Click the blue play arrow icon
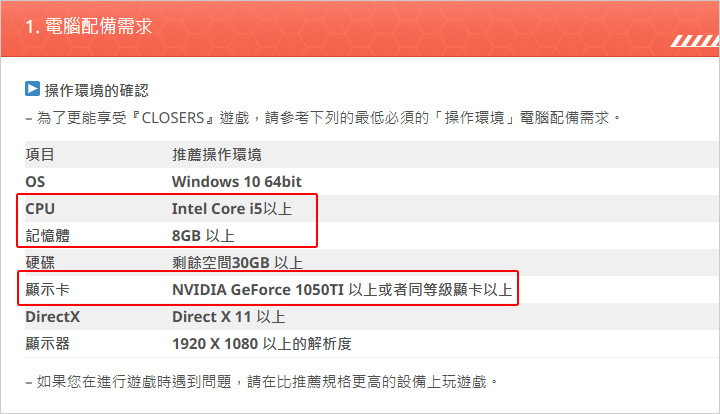 coord(32,89)
